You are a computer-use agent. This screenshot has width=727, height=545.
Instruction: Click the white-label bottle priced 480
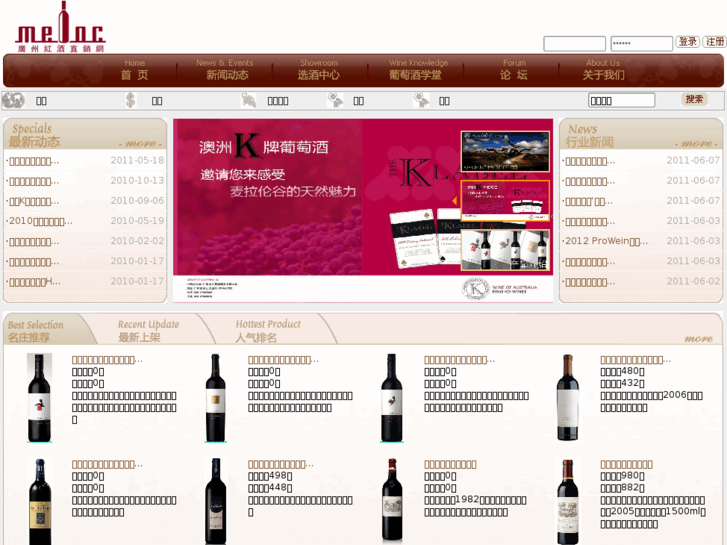(x=568, y=398)
